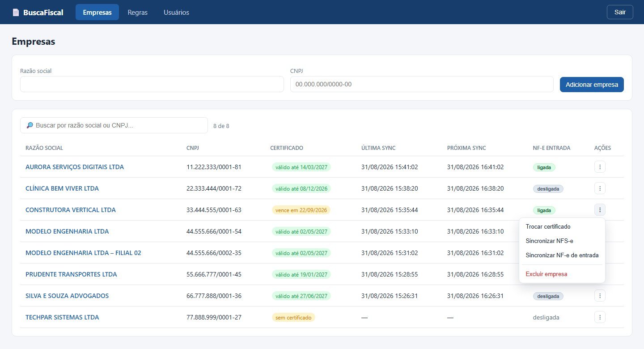Open CLÍNICA BEM VIVER LTDA link
644x349 pixels.
click(62, 188)
